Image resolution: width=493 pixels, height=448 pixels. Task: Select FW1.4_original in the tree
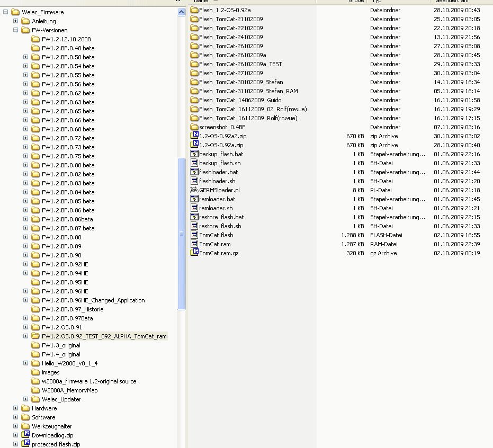tap(61, 354)
